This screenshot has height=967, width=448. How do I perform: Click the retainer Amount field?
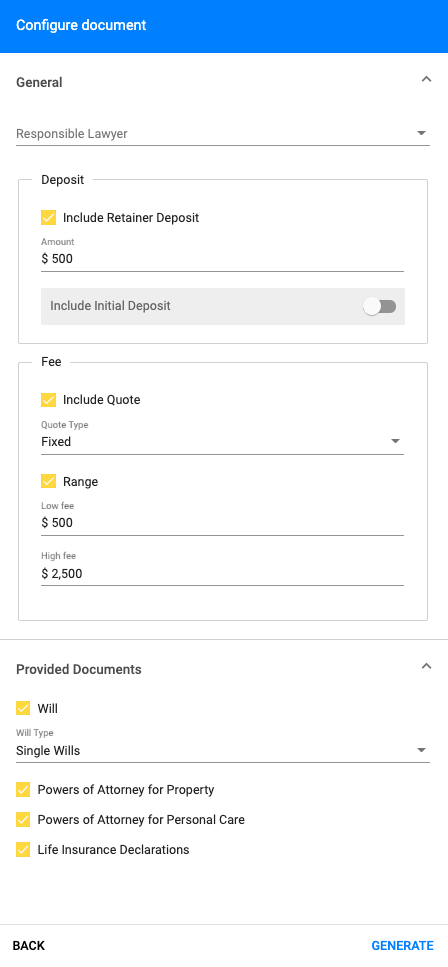(222, 259)
